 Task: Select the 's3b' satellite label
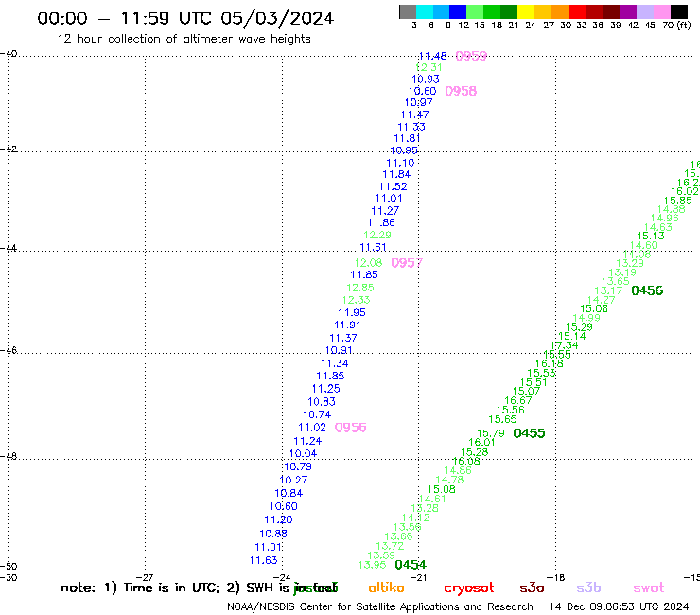588,588
